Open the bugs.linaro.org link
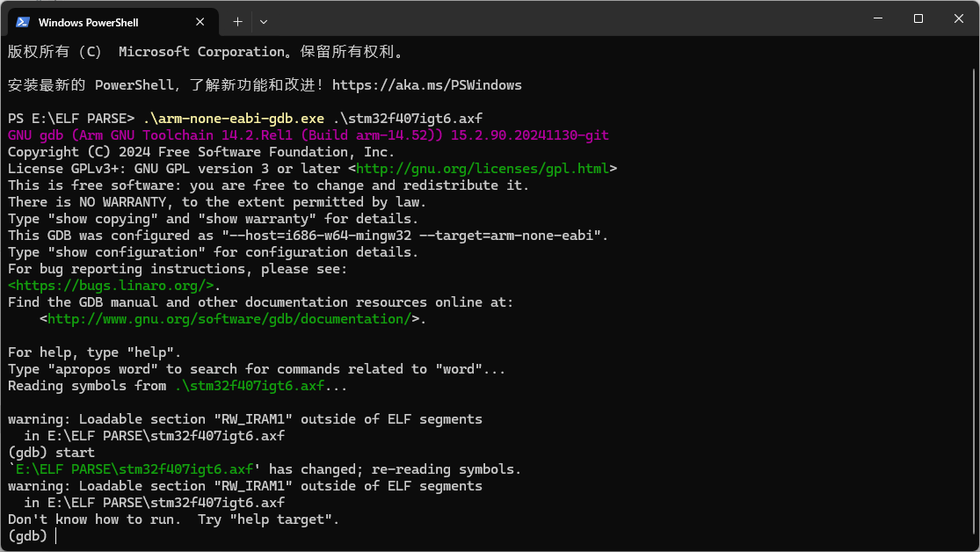Viewport: 980px width, 552px height. [x=114, y=286]
